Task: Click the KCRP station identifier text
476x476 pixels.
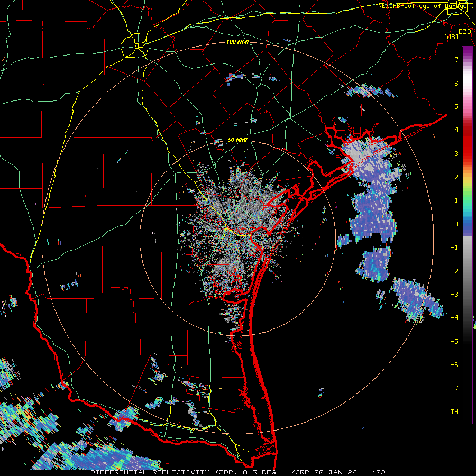Action: (x=300, y=472)
